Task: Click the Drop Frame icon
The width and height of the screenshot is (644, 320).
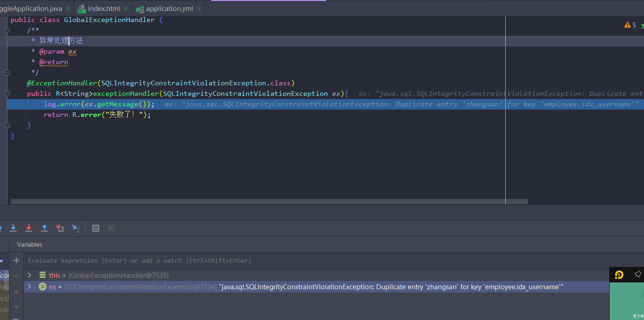Action: 60,228
